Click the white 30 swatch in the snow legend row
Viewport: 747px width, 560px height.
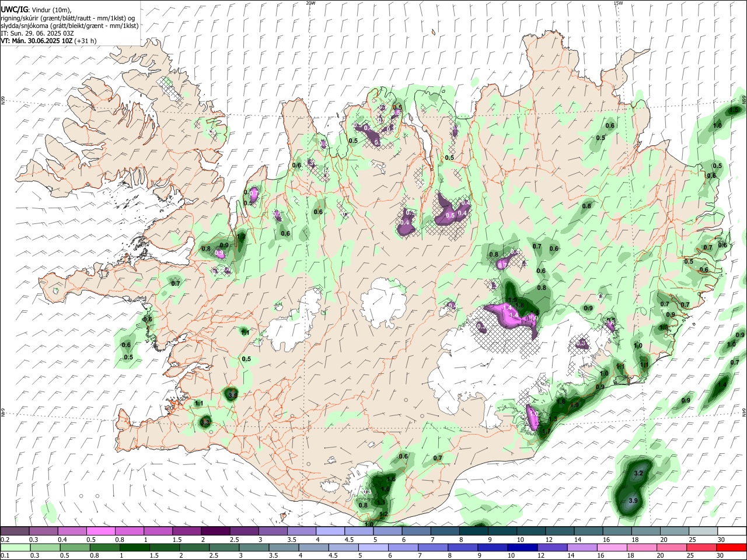(732, 531)
